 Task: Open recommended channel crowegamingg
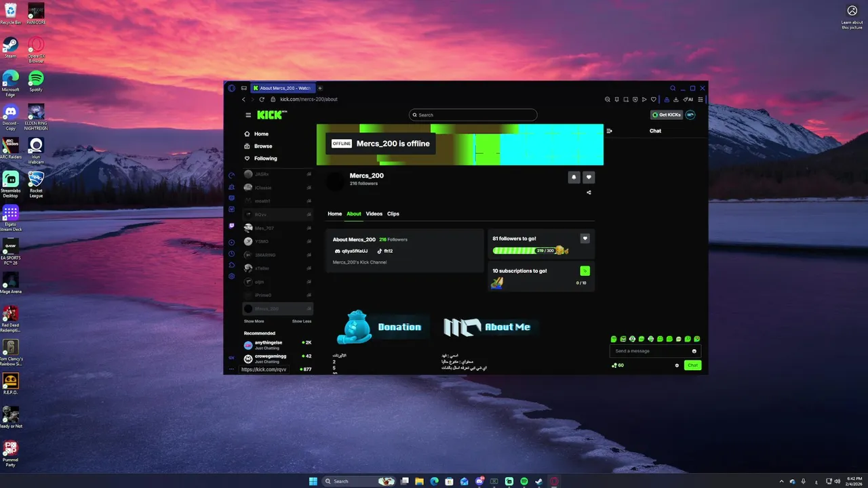278,359
